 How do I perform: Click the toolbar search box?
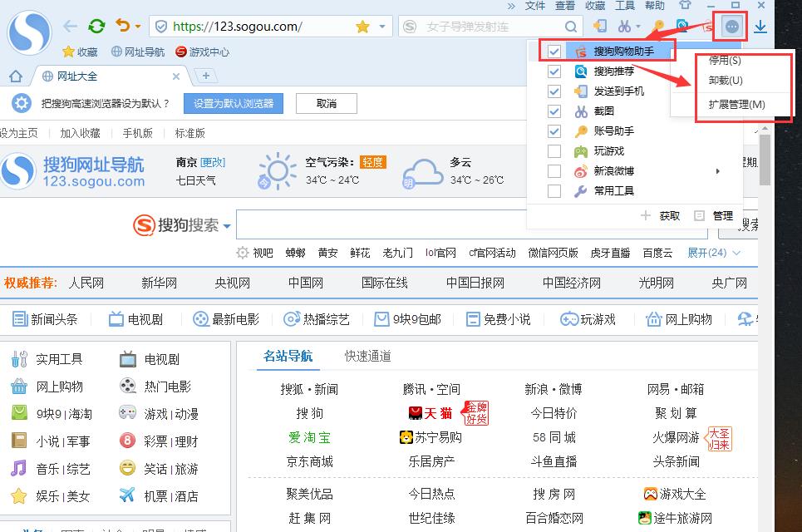pyautogui.click(x=491, y=27)
